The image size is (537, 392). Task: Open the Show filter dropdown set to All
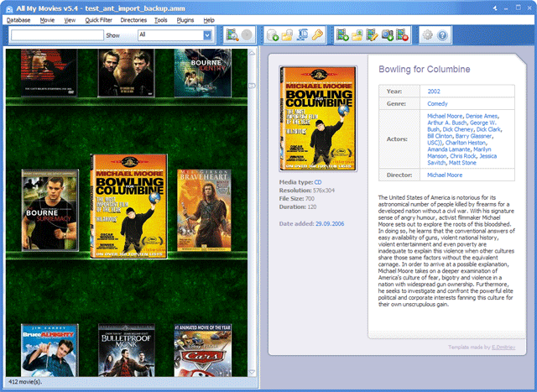(x=175, y=35)
